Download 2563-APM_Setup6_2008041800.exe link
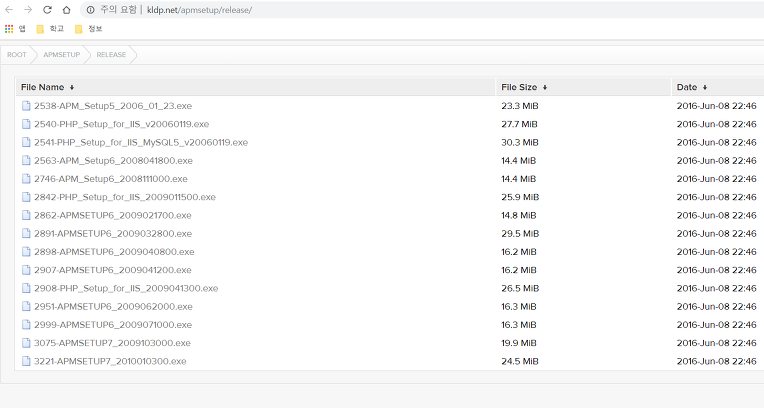 coord(113,160)
